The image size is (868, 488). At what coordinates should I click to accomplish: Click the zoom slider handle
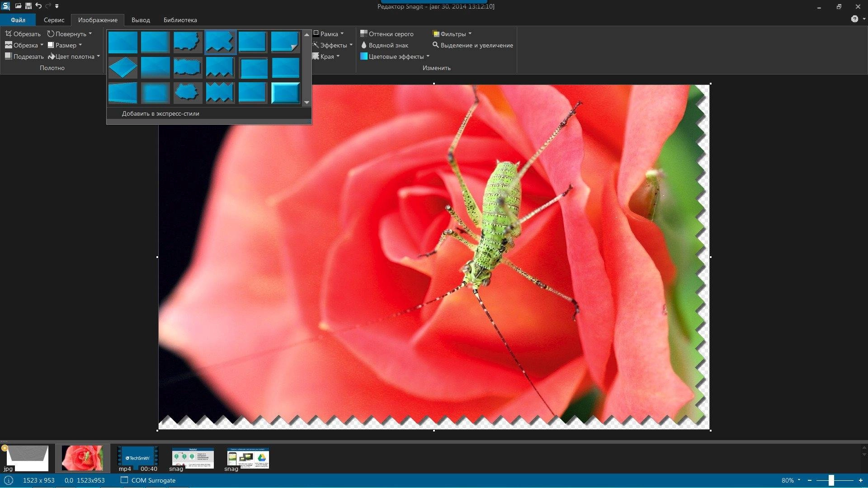coord(831,480)
